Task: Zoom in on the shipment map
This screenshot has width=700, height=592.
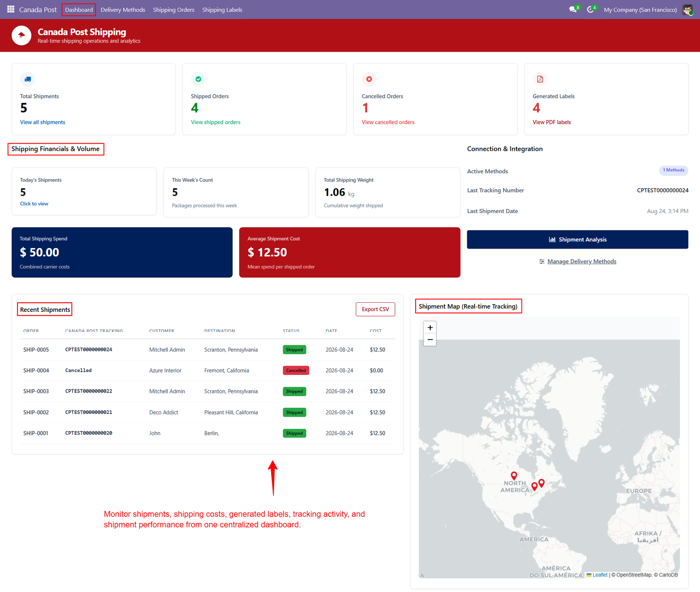Action: pyautogui.click(x=430, y=328)
